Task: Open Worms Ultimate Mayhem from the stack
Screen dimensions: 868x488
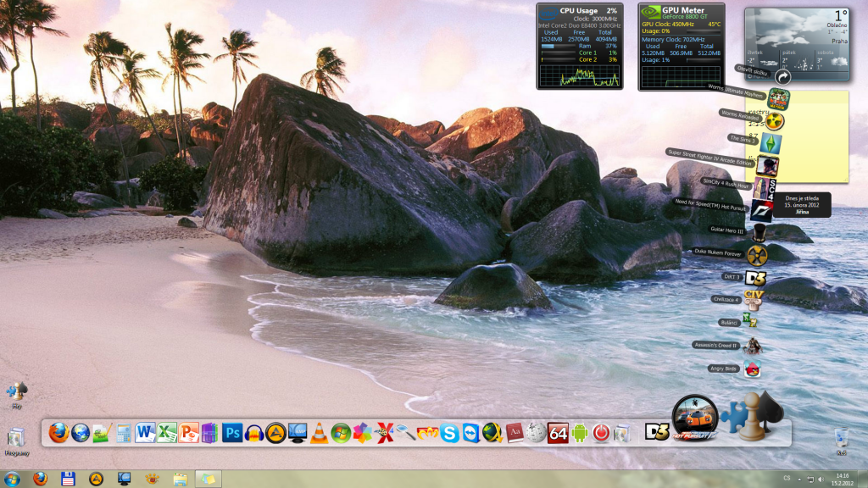Action: coord(778,99)
